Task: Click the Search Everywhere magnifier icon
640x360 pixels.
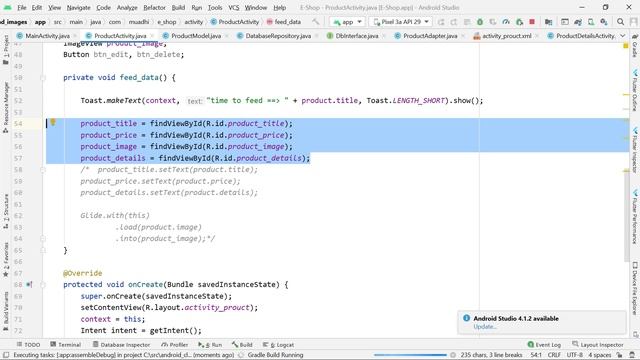Action: pyautogui.click(x=620, y=22)
